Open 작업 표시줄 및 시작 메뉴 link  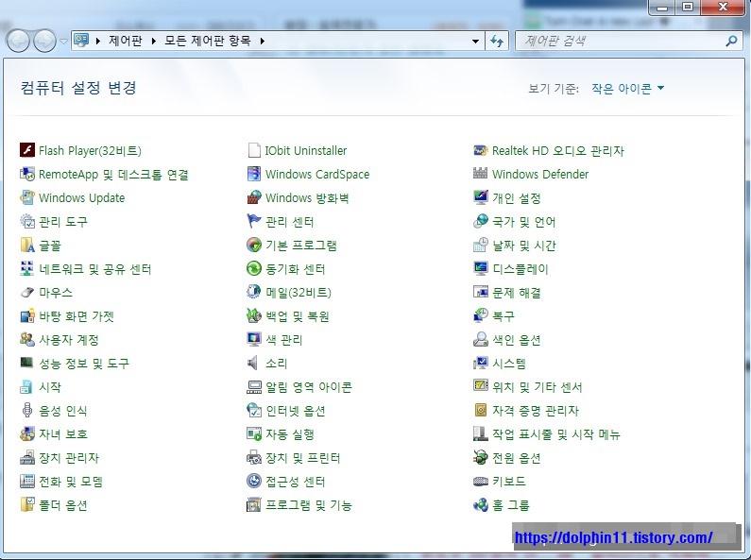pyautogui.click(x=556, y=434)
